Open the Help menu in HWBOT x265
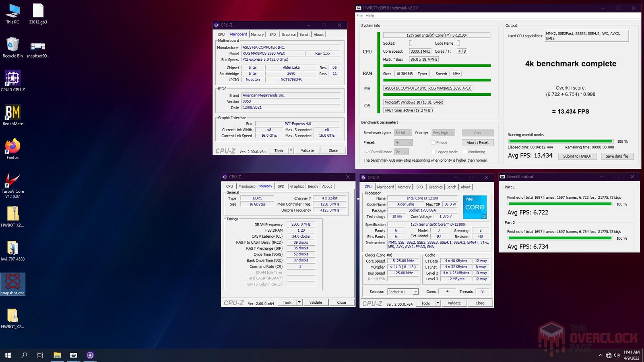 tap(369, 16)
